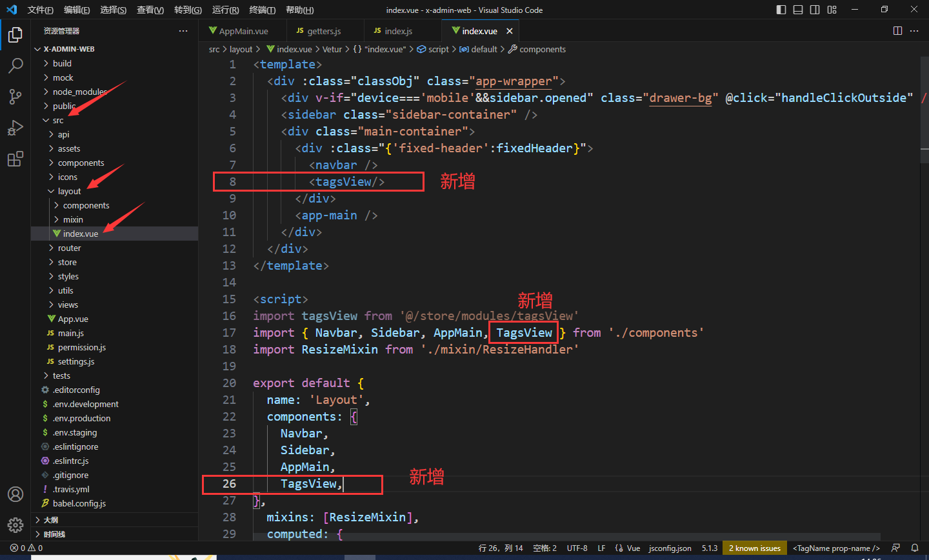Change indentation via 空格: 2 status item
The image size is (929, 560).
pos(545,548)
